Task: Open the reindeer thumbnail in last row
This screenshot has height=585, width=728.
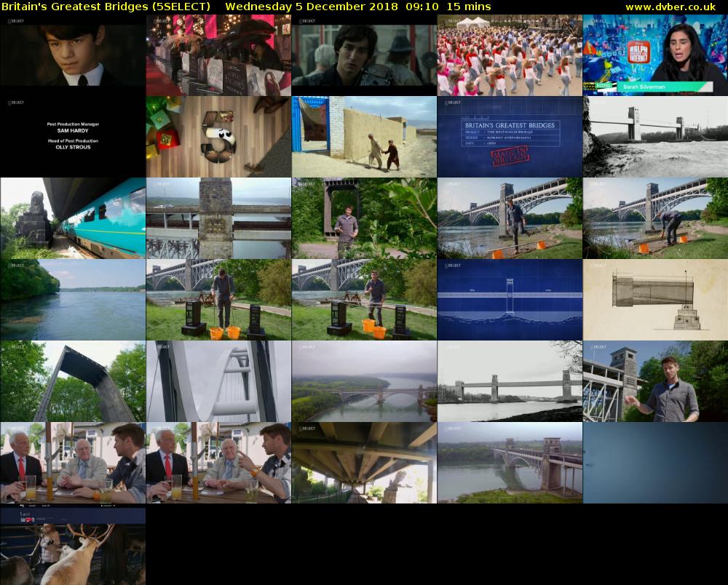Action: click(73, 546)
